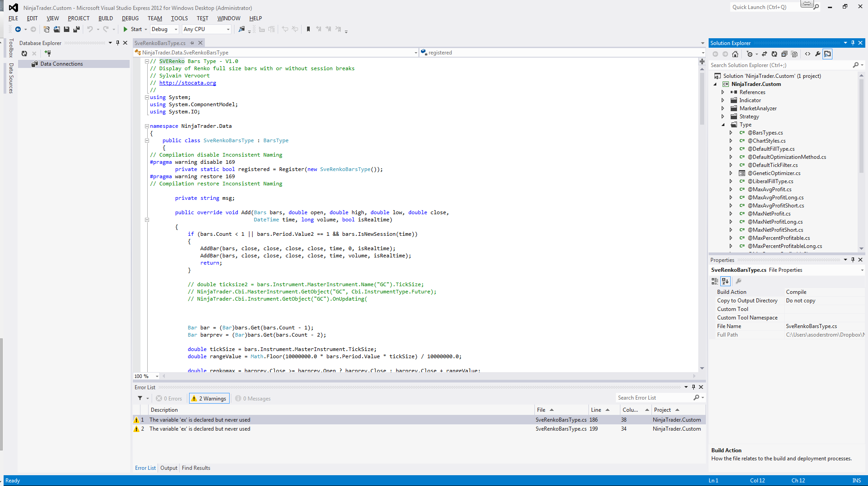Click the Start debugging button label
Screen dimensions: 868x486
pos(136,29)
